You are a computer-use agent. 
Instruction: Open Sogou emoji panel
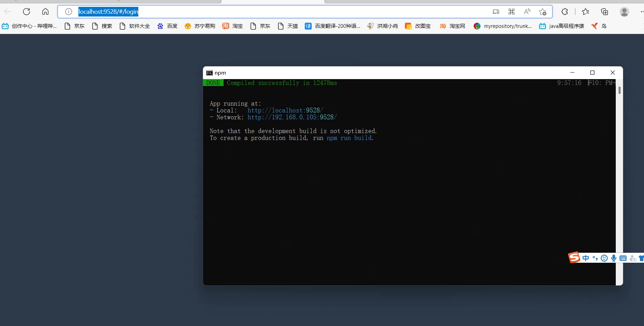[604, 258]
